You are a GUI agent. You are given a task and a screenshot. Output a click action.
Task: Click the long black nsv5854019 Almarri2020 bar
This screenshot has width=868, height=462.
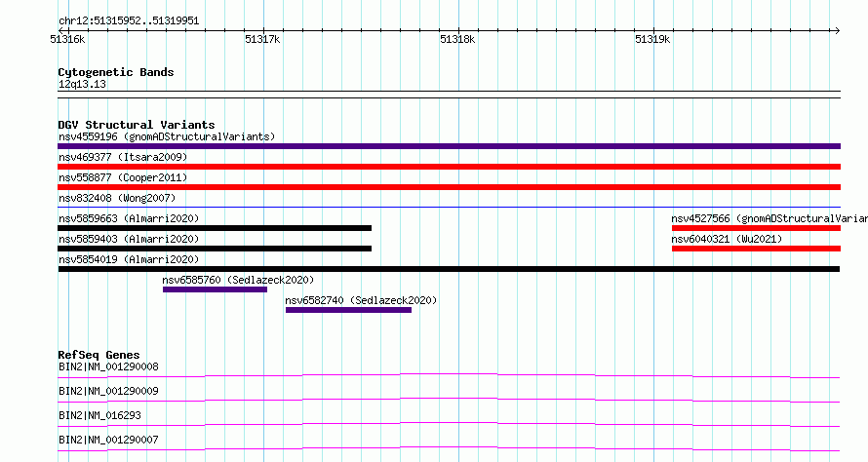coord(449,269)
